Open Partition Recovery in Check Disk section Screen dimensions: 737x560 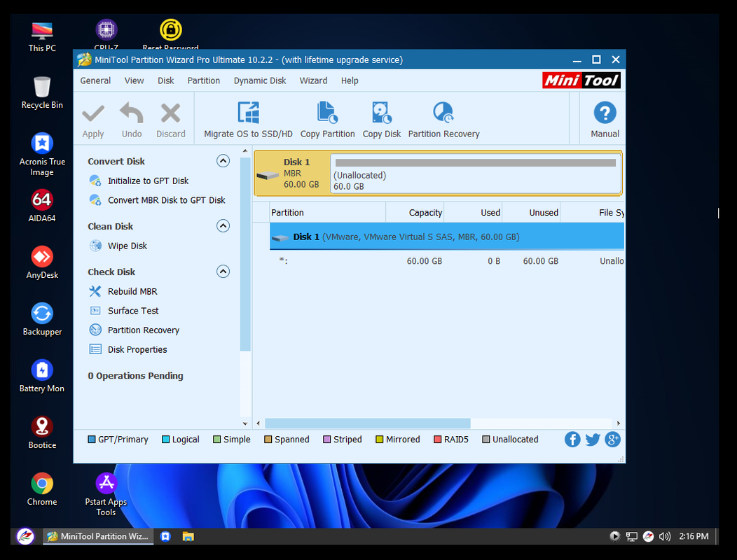[x=144, y=330]
